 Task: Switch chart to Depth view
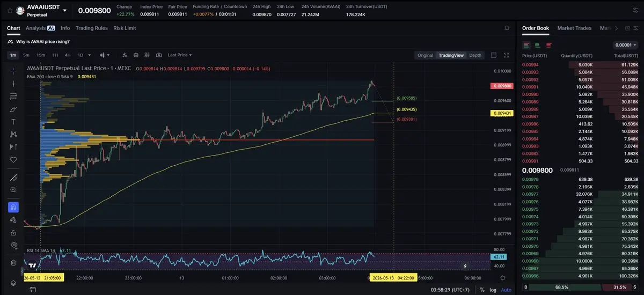[475, 55]
